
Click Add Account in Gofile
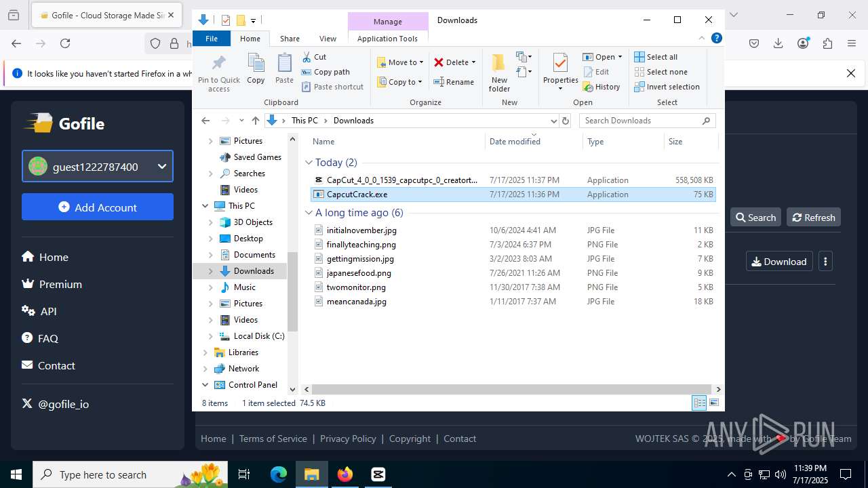[x=98, y=207]
